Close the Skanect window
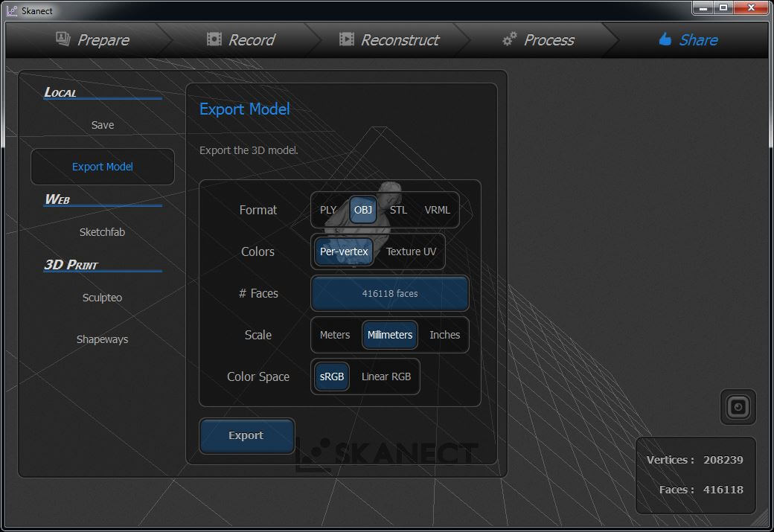Screen dimensions: 774x532 (x=751, y=8)
